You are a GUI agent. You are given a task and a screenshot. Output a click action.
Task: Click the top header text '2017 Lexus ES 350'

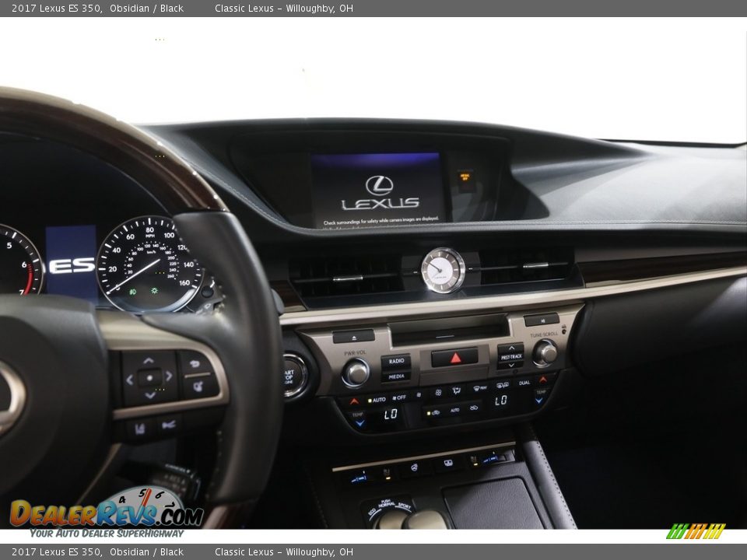click(57, 8)
